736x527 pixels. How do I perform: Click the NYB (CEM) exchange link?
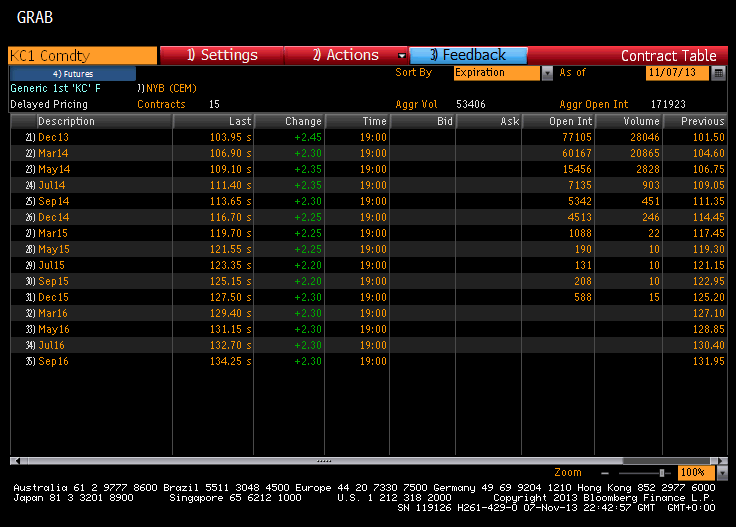[171, 88]
